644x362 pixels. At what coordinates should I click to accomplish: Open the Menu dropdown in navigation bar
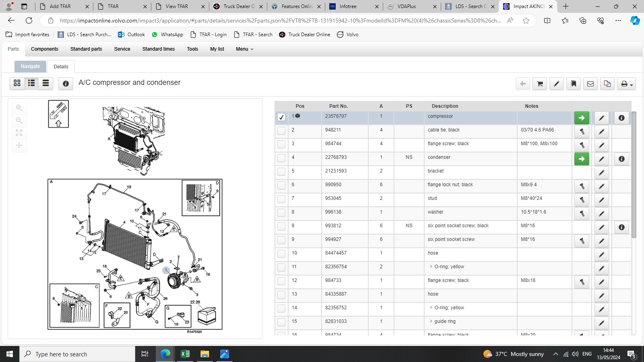click(x=244, y=49)
